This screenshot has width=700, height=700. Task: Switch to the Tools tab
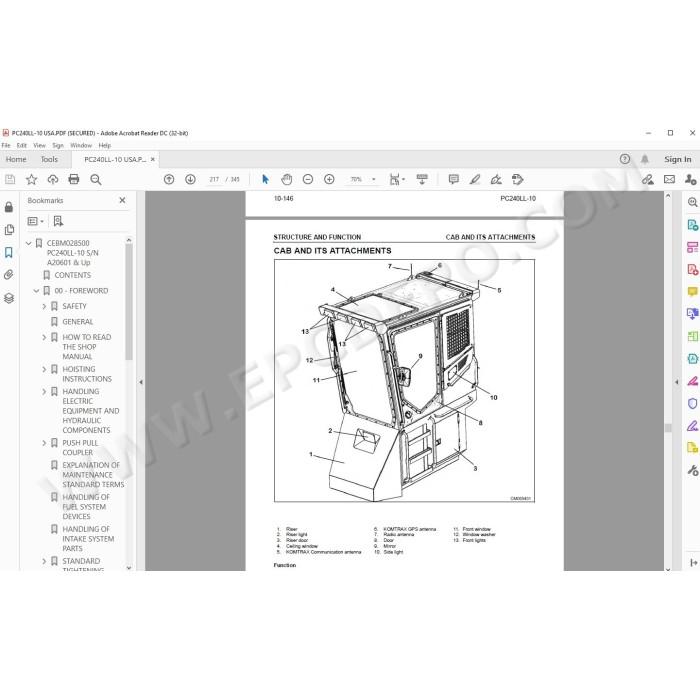click(x=49, y=159)
